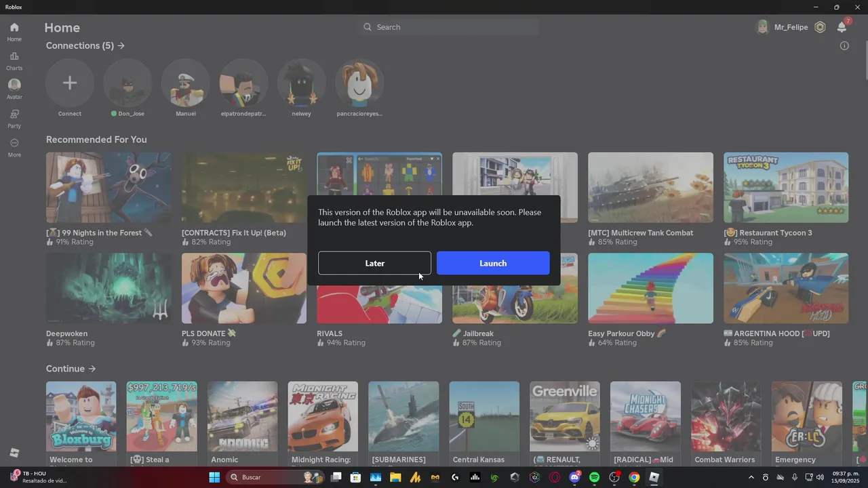This screenshot has height=488, width=868.
Task: Click the info icon near Connections
Action: click(844, 46)
